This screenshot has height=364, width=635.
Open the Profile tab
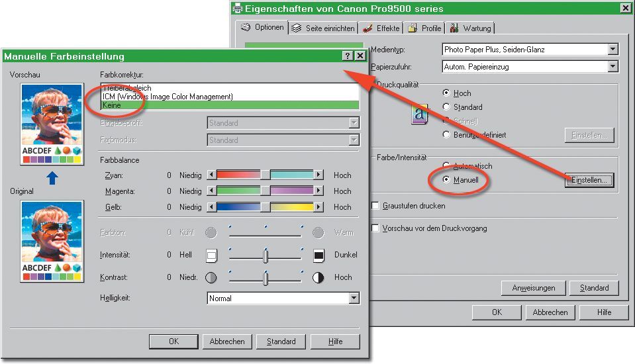(424, 28)
